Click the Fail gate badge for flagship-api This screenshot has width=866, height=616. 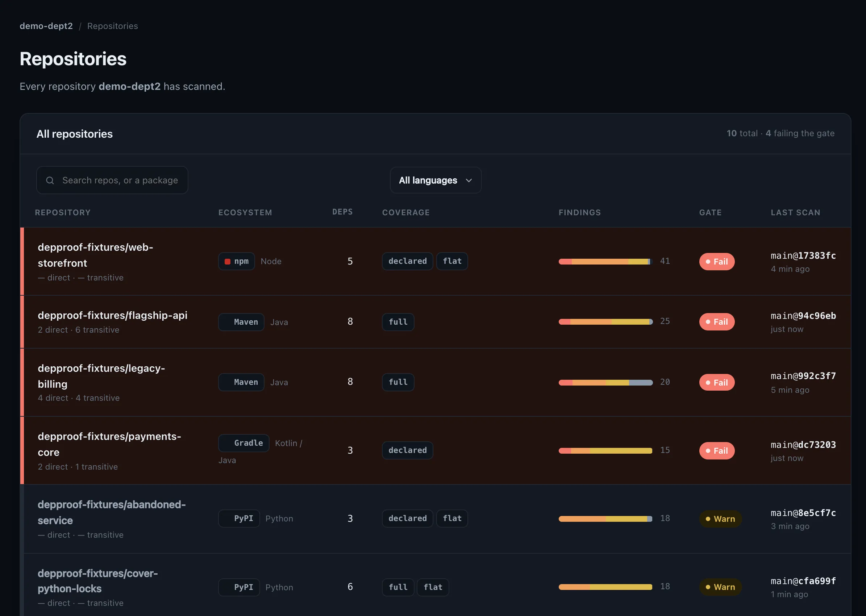[717, 322]
